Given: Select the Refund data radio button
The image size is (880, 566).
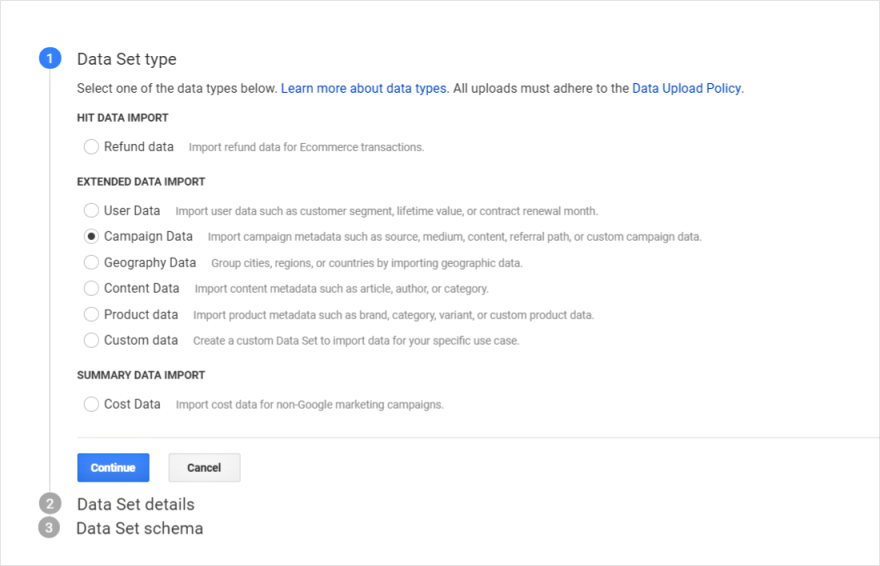Looking at the screenshot, I should click(91, 147).
